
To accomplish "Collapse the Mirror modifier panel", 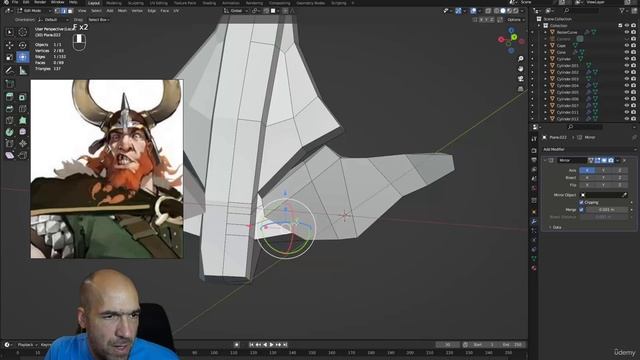I will click(545, 160).
